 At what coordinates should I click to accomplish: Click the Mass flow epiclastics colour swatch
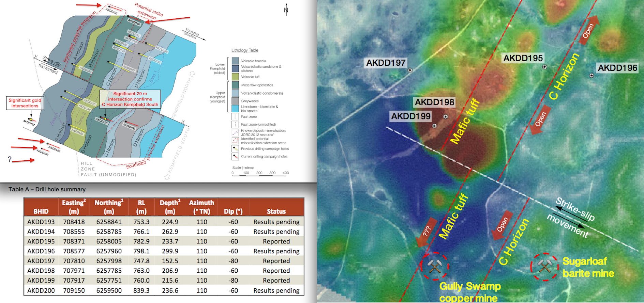[x=235, y=85]
